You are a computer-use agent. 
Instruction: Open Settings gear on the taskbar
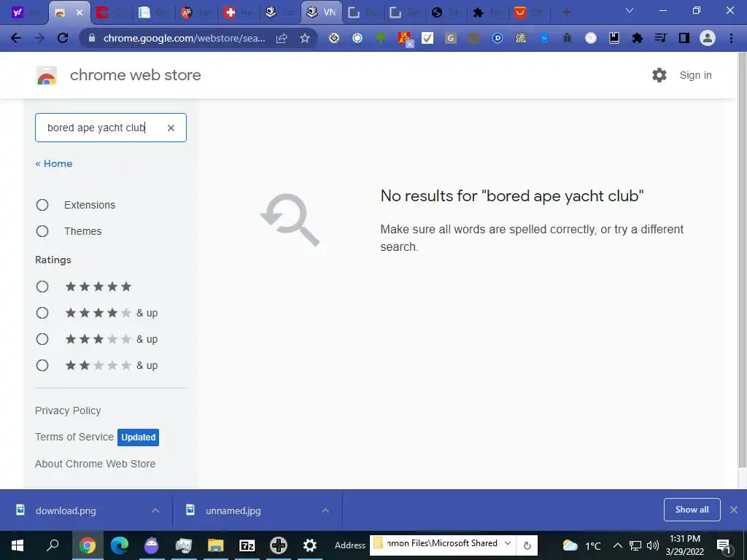pos(309,545)
